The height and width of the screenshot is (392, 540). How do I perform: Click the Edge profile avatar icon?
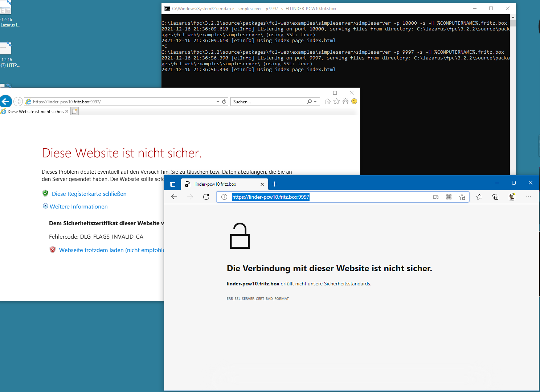[512, 197]
